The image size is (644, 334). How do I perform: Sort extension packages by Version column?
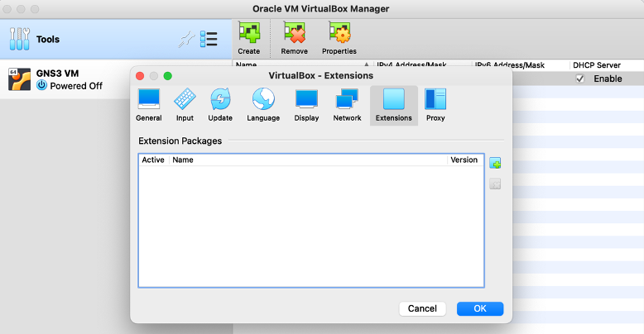[464, 160]
